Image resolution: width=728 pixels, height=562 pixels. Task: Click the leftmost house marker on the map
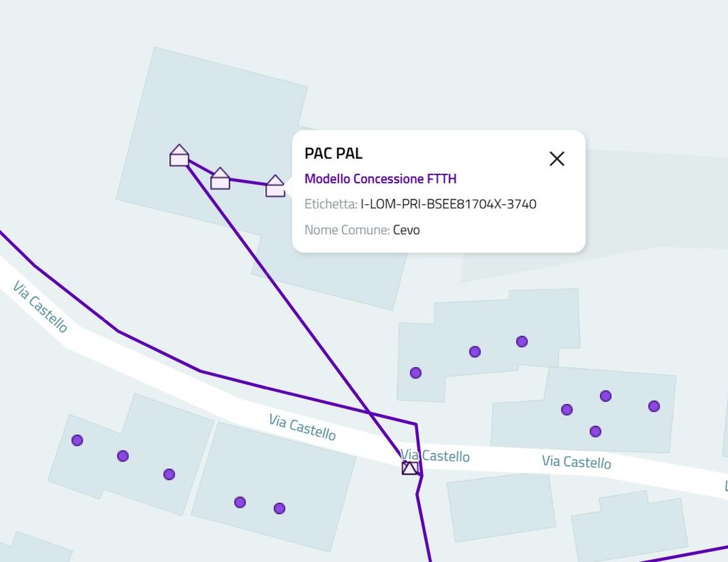(179, 156)
